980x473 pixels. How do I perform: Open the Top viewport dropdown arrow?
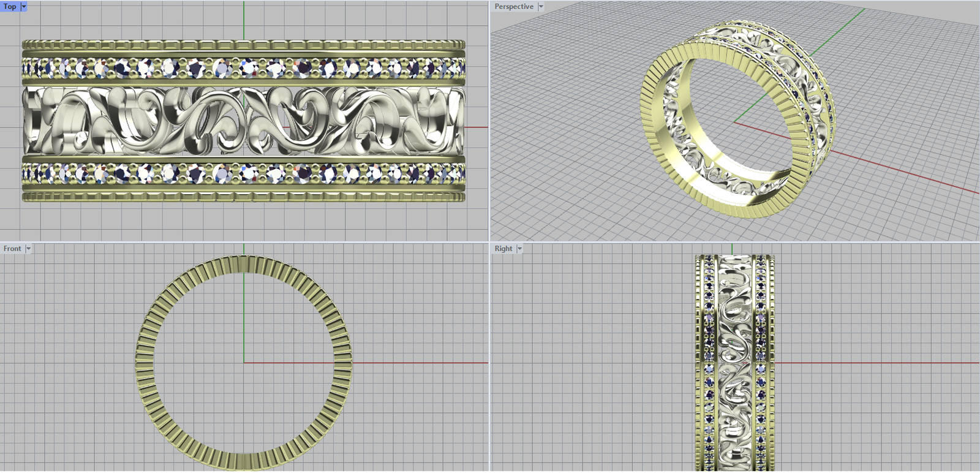point(24,7)
